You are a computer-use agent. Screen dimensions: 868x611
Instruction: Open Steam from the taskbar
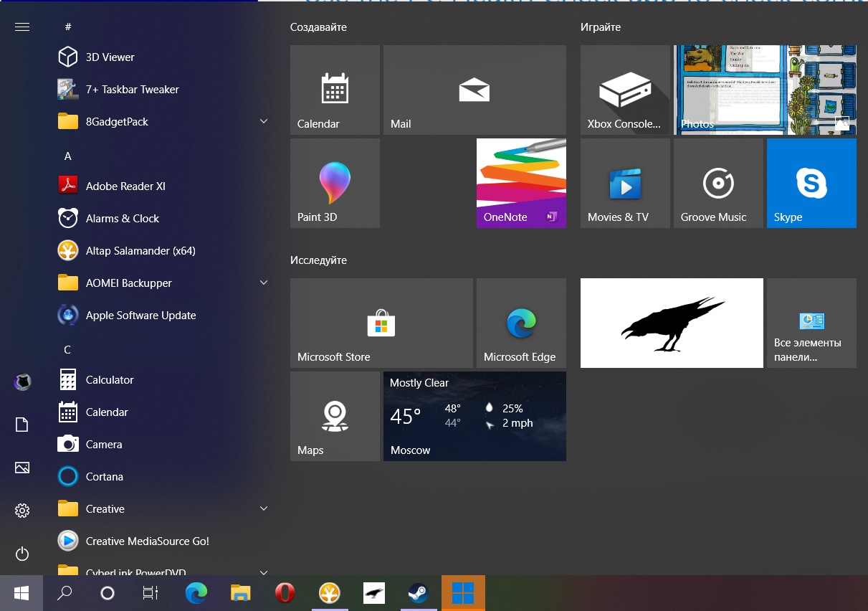pyautogui.click(x=419, y=593)
